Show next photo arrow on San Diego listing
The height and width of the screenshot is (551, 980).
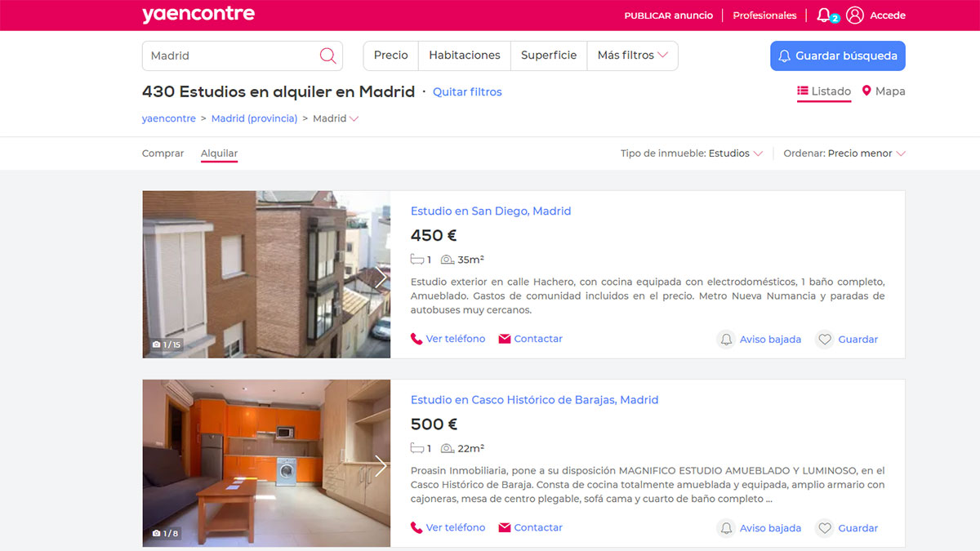point(381,277)
